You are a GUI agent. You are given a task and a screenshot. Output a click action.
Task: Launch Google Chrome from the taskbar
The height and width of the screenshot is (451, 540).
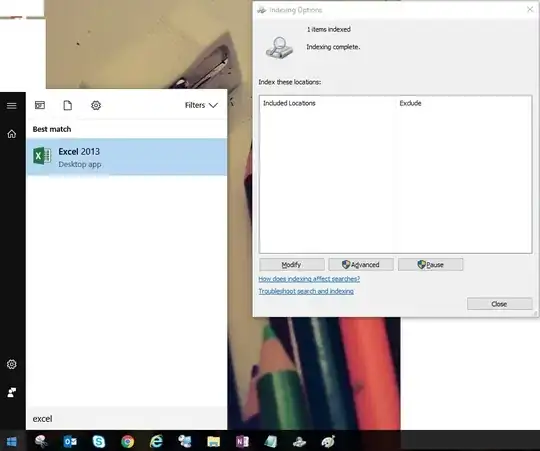coord(127,441)
